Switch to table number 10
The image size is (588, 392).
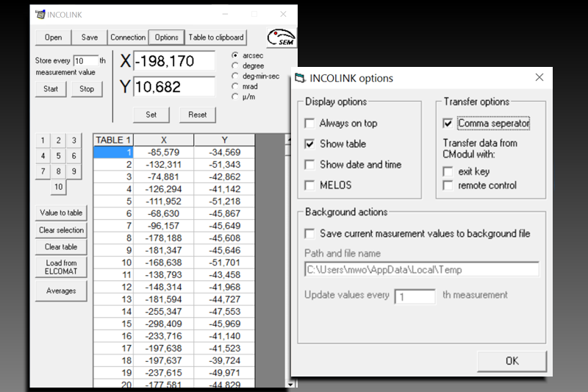click(x=59, y=187)
